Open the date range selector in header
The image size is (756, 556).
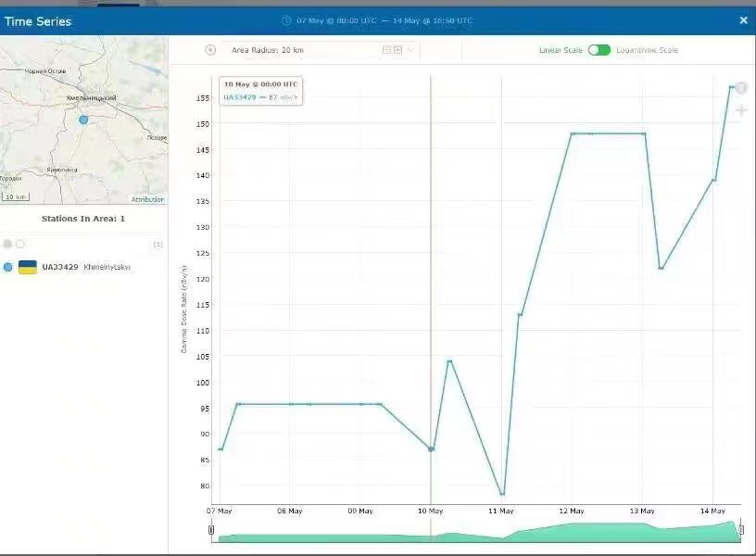[x=384, y=20]
